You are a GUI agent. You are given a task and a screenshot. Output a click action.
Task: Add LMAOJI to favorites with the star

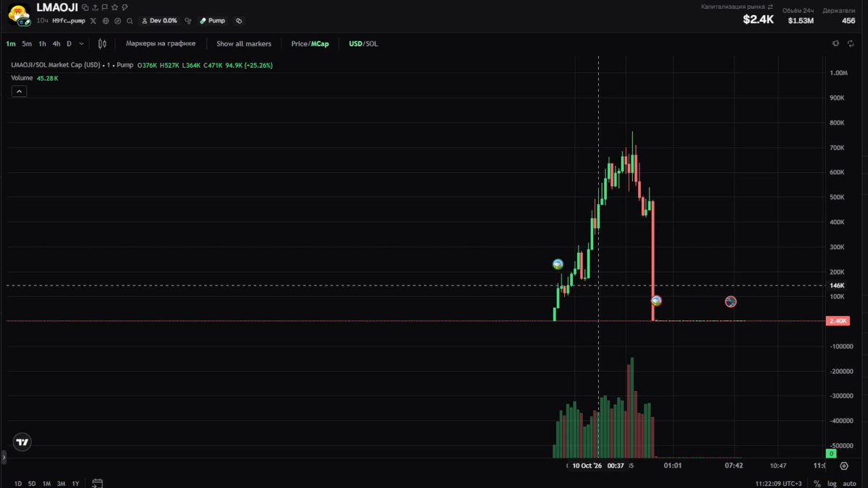tap(114, 7)
